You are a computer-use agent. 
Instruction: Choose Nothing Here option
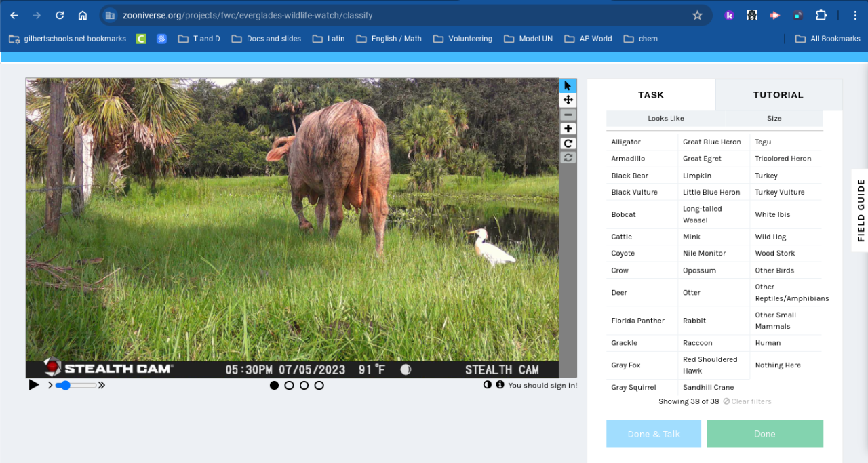pyautogui.click(x=786, y=365)
